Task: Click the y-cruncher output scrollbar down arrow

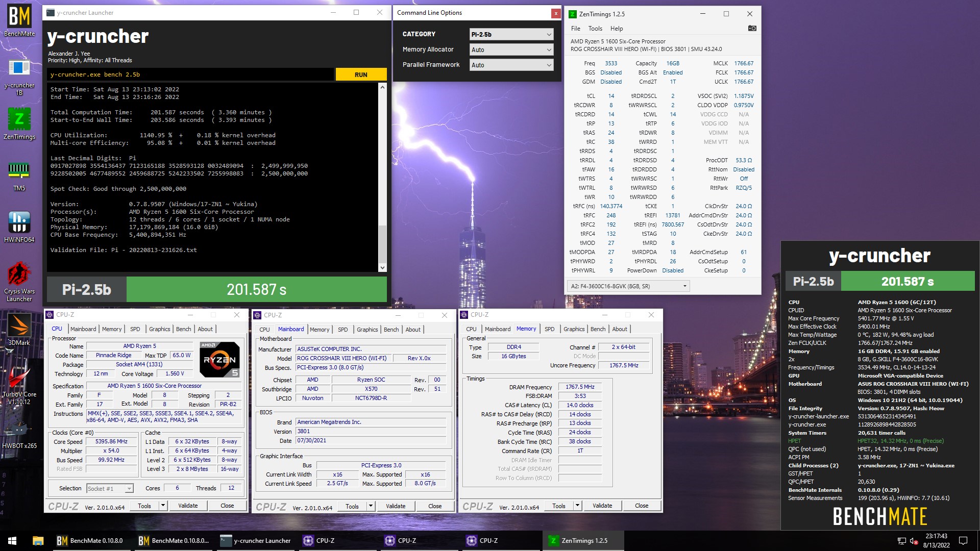Action: click(x=382, y=267)
